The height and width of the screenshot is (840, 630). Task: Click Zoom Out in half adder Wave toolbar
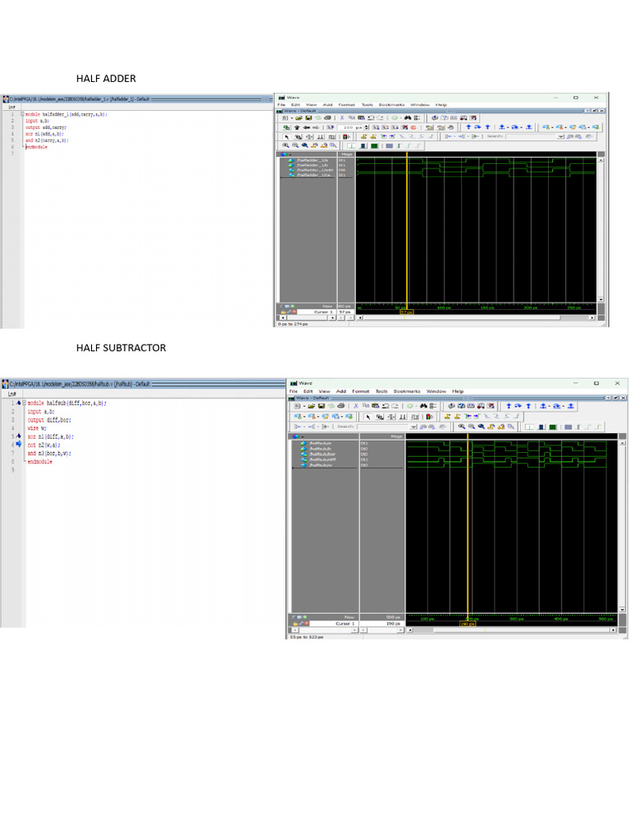[x=294, y=145]
